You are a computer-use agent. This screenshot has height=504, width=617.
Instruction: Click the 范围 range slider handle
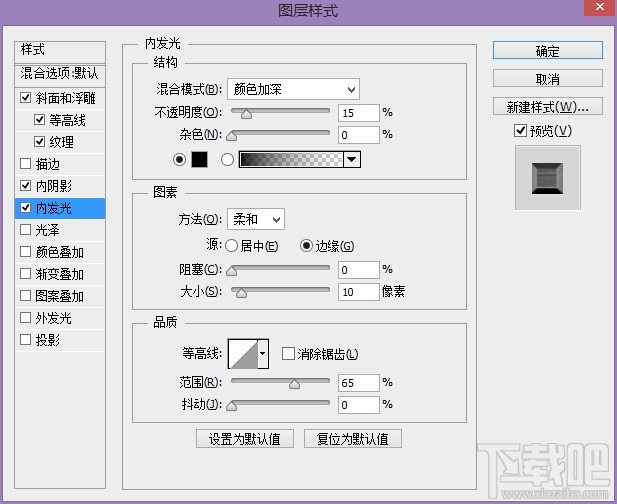pos(294,384)
